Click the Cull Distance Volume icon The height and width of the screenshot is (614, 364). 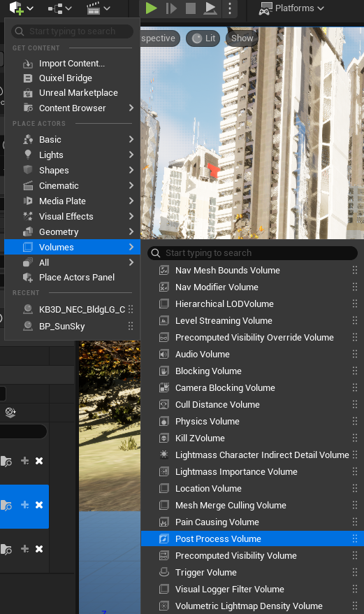tap(164, 404)
